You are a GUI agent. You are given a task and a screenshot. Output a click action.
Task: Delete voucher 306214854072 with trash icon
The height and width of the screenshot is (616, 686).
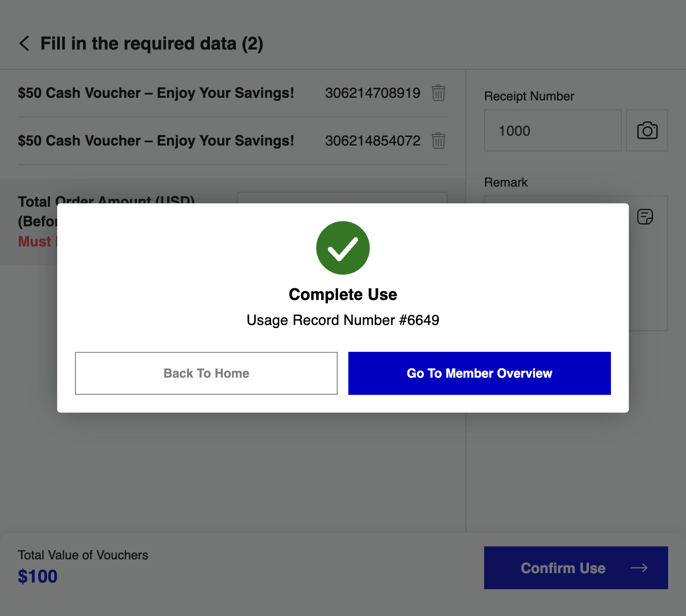point(438,141)
